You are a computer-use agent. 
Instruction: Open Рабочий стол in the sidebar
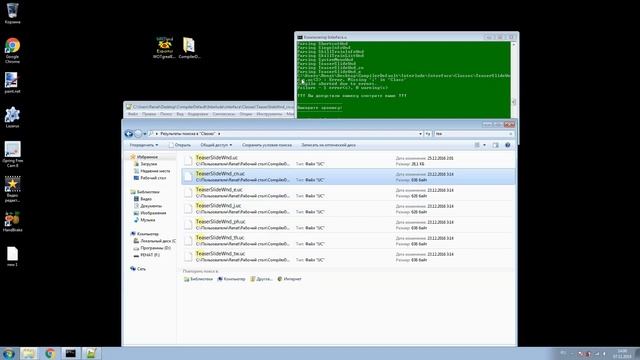pyautogui.click(x=150, y=178)
